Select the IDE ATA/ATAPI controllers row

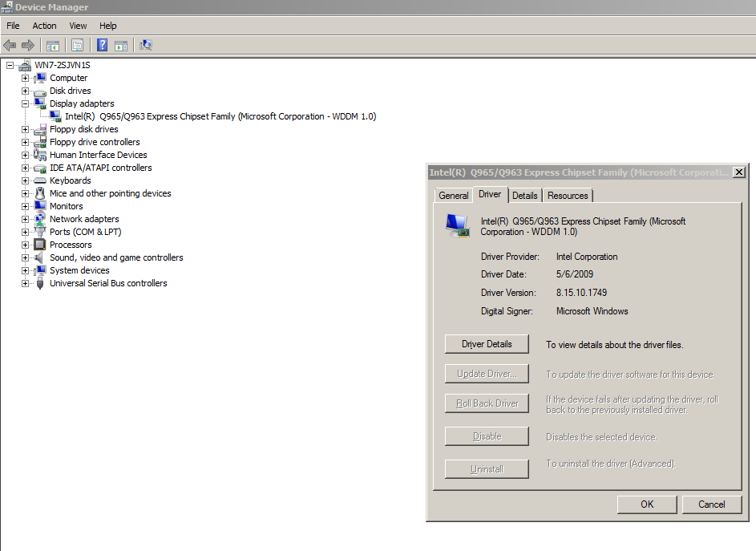101,168
